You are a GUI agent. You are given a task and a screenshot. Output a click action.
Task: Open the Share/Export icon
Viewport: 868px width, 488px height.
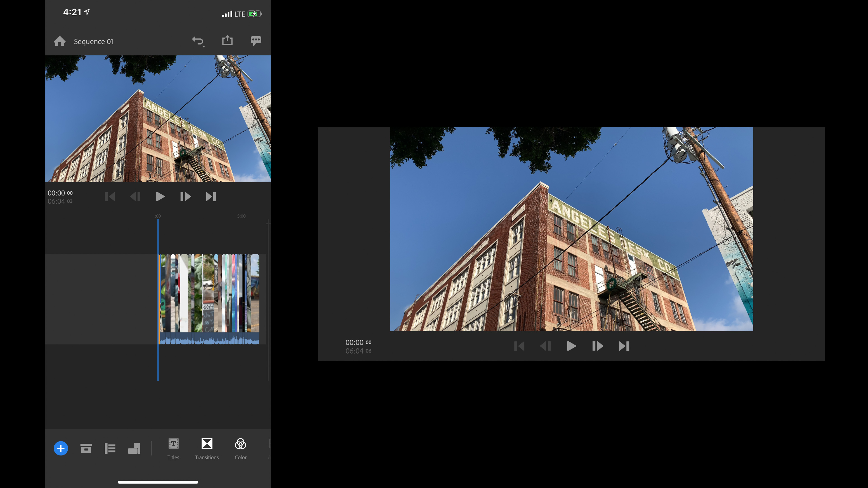click(x=227, y=40)
